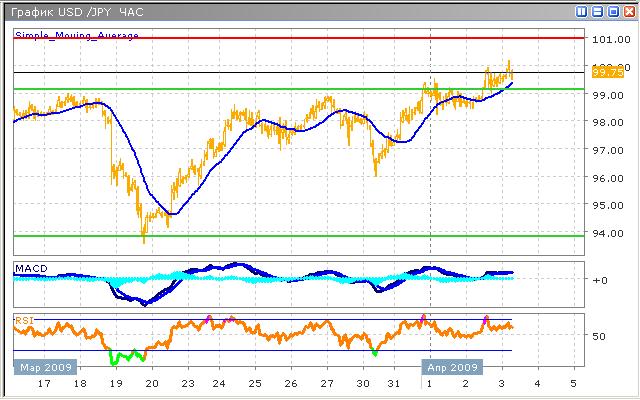
Task: Click date label 19 on time axis
Action: [x=116, y=384]
